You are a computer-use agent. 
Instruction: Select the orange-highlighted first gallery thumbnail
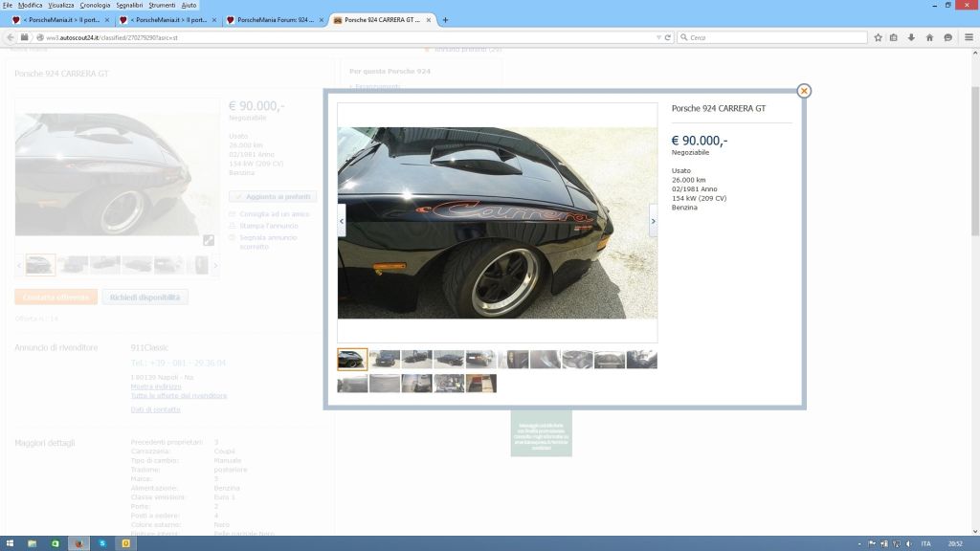point(352,360)
